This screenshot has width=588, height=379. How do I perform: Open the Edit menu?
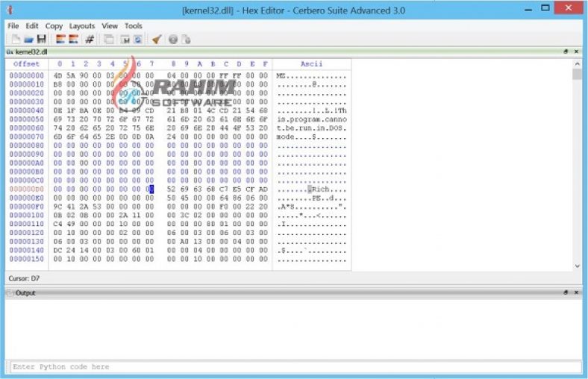[32, 26]
